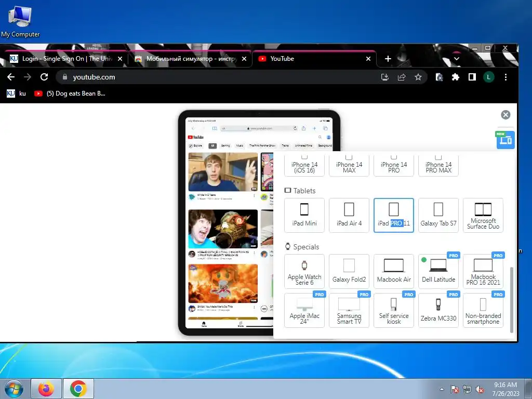Open Dog eats Bean bookmark
Screen dimensions: 532x399
[70, 94]
